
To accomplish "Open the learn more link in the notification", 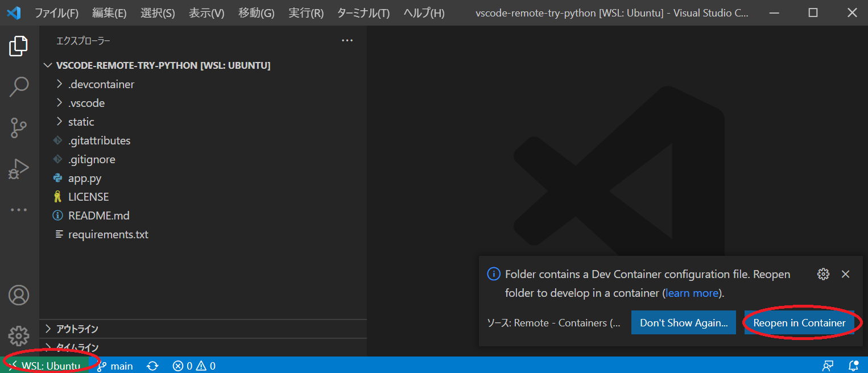I will [x=692, y=292].
